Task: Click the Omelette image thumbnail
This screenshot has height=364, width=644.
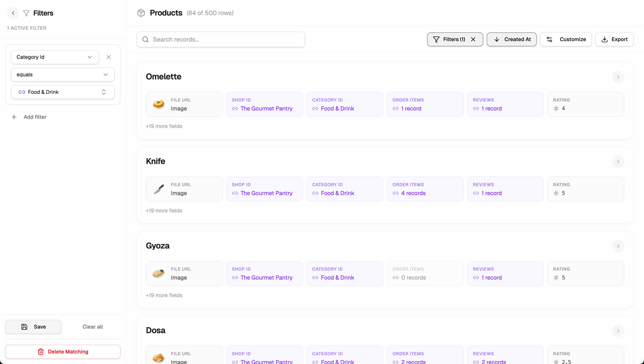Action: [x=159, y=105]
